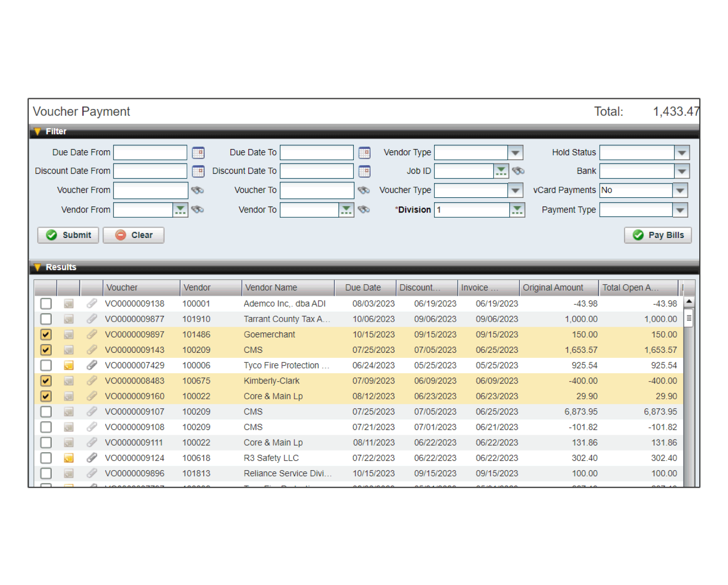Uncheck the Goemerchant voucher checkbox
The width and height of the screenshot is (728, 585).
pos(46,335)
